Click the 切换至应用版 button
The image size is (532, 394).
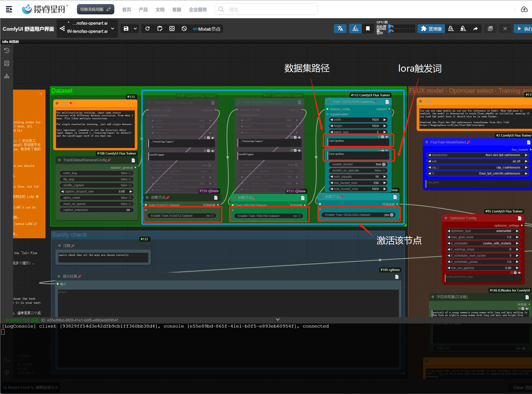(x=95, y=9)
